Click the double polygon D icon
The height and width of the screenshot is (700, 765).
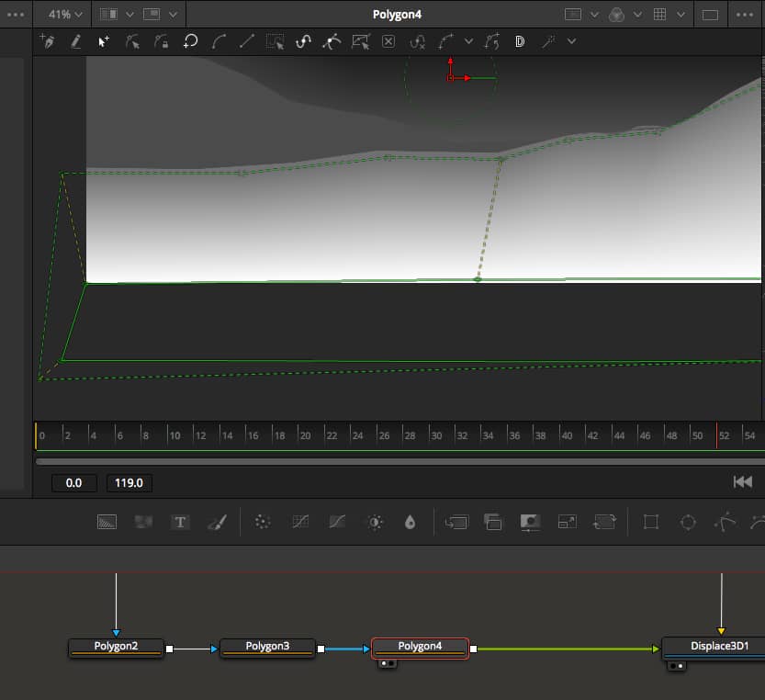point(520,41)
